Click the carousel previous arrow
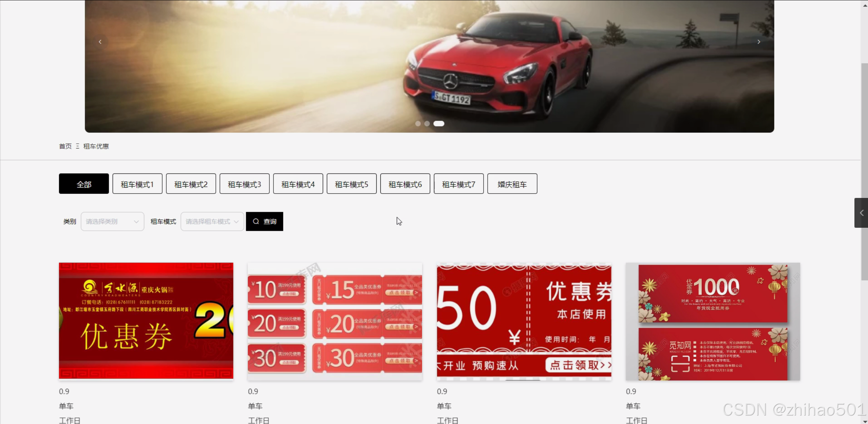Viewport: 868px width, 424px height. point(100,42)
